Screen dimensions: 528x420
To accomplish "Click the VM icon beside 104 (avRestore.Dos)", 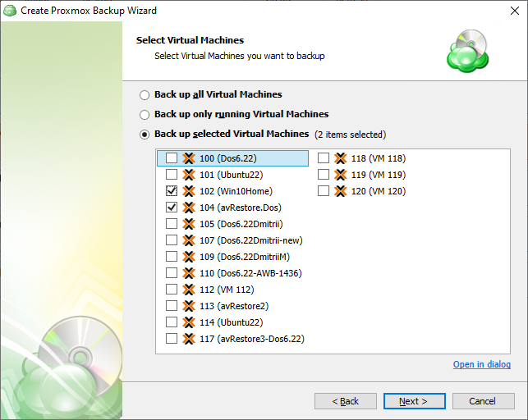I will (x=189, y=208).
